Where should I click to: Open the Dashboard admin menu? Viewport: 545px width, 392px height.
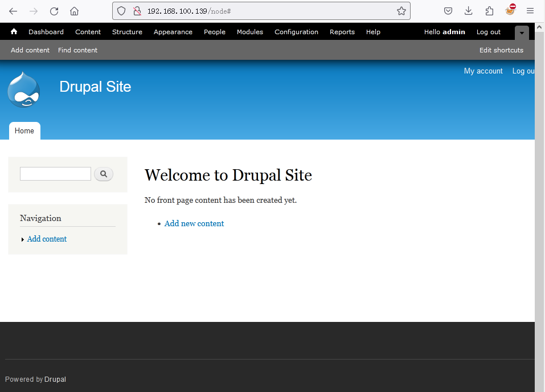[x=46, y=32]
